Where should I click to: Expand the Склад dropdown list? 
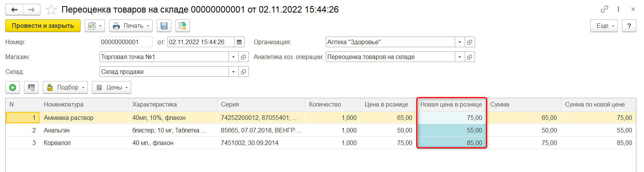233,72
